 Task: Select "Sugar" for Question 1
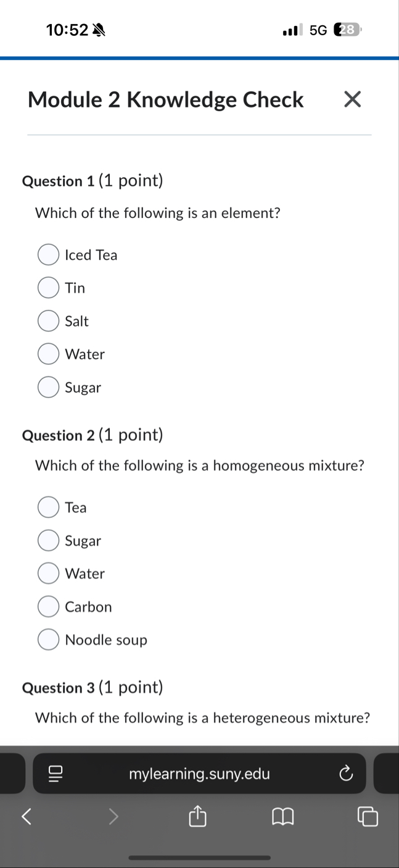[x=48, y=386]
